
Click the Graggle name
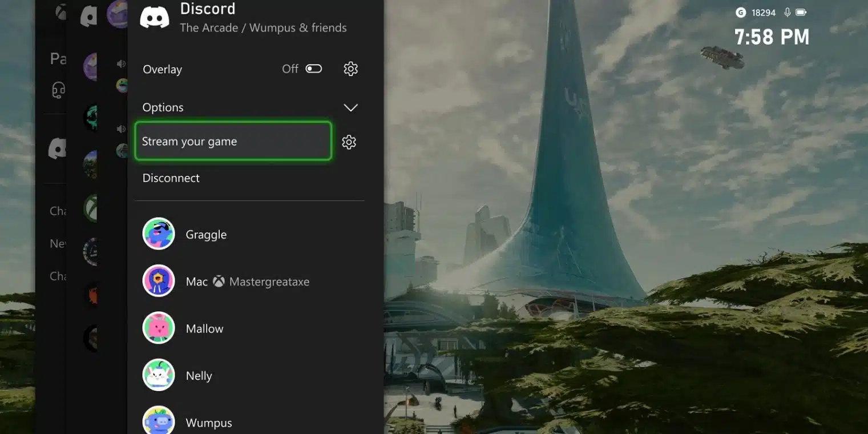(206, 235)
